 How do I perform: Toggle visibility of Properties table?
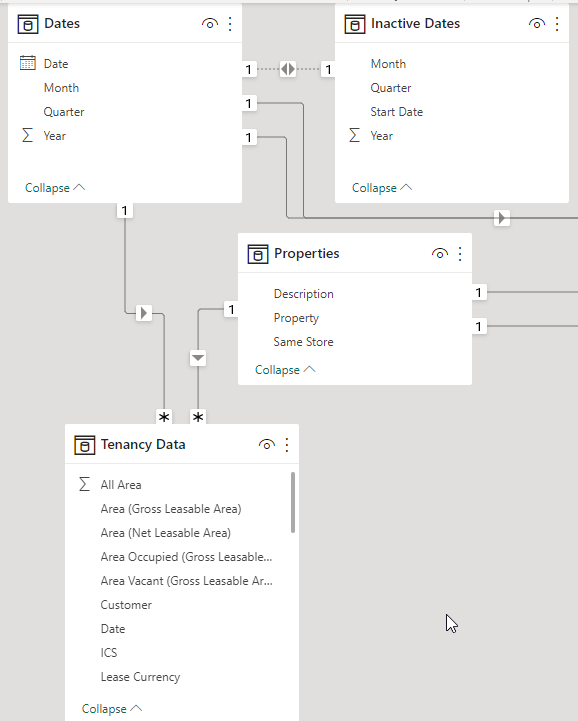click(440, 254)
